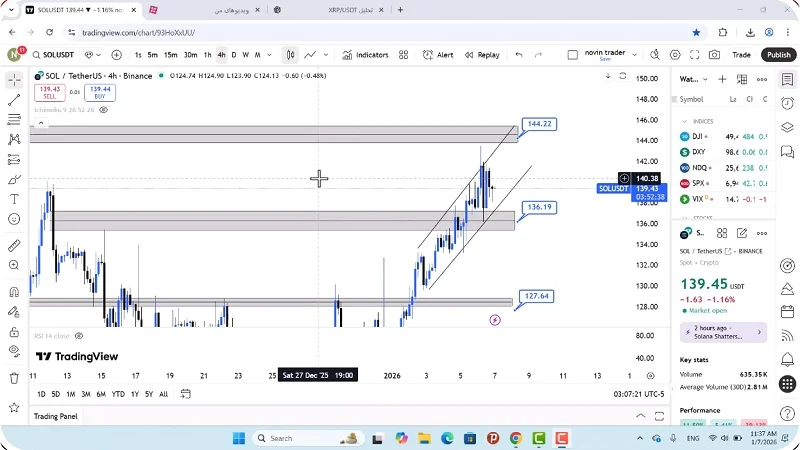The image size is (800, 450).
Task: Select the Brush drawing tool
Action: 14,180
